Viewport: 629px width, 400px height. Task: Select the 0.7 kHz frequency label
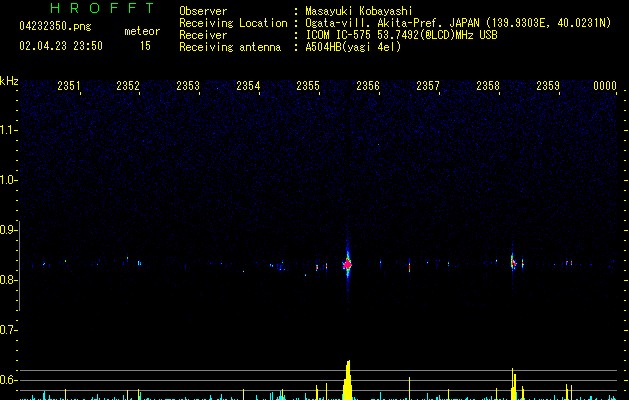[x=8, y=330]
